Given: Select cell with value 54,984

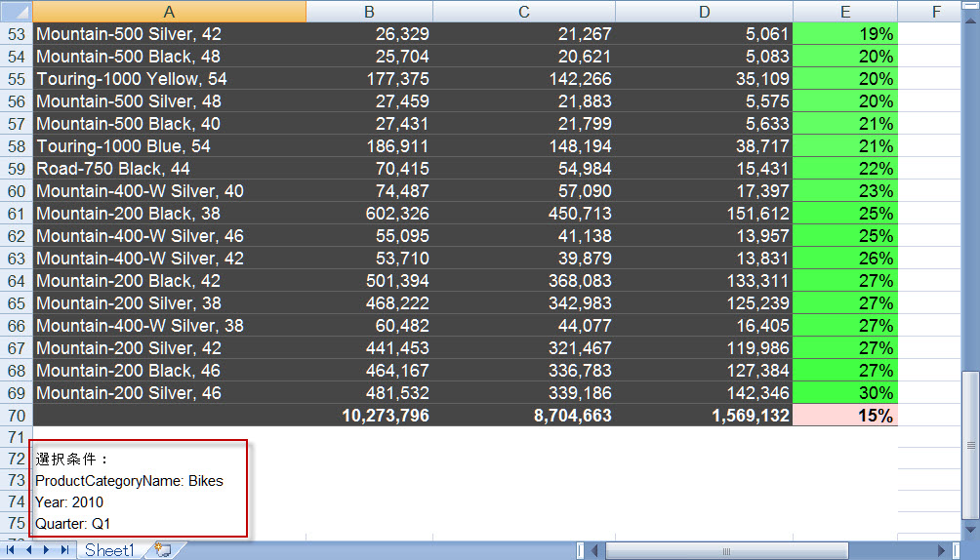Looking at the screenshot, I should tap(524, 169).
